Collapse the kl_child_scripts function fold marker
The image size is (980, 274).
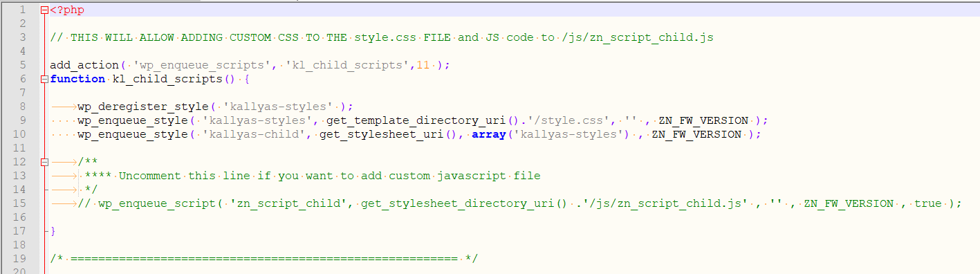click(x=45, y=80)
